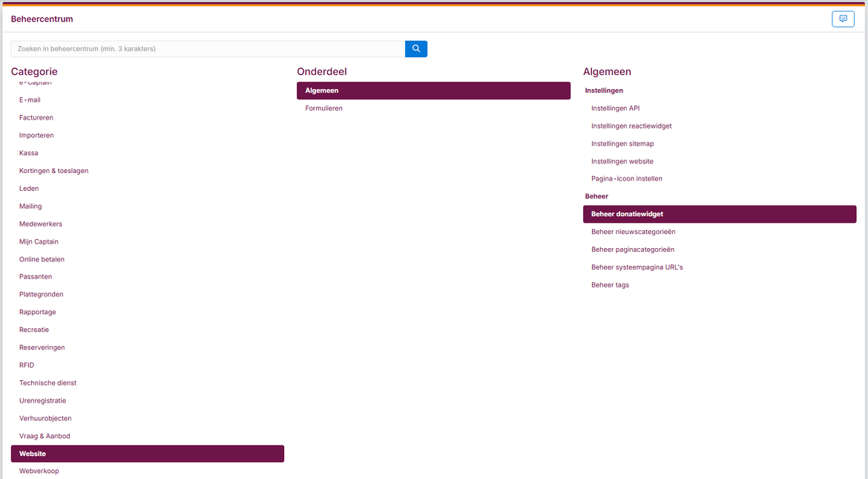Open the feedback chat icon top right
This screenshot has height=479, width=868.
click(x=843, y=19)
